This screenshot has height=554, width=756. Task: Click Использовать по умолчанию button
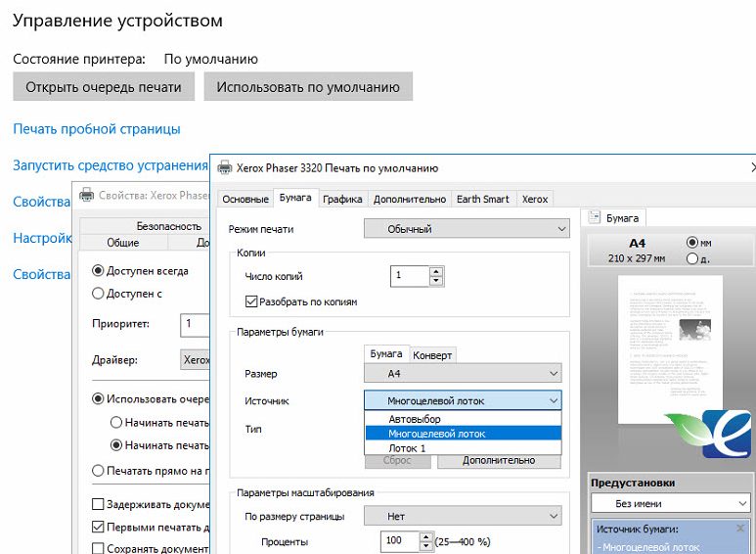tap(308, 87)
